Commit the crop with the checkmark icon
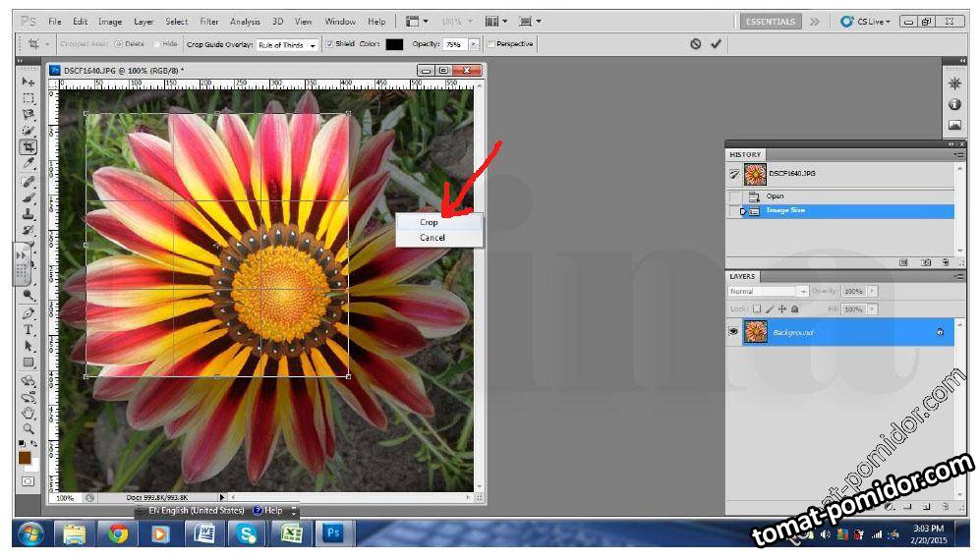The image size is (979, 560). click(x=716, y=44)
